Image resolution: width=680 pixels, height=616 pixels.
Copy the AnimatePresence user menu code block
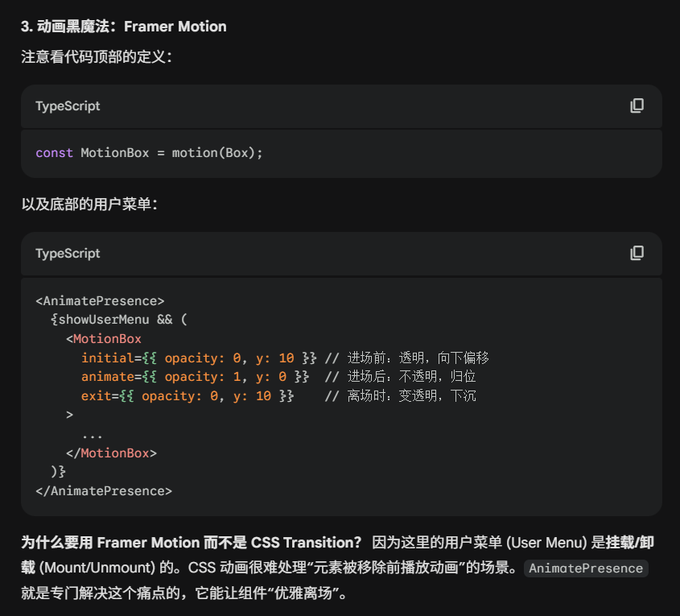tap(637, 254)
